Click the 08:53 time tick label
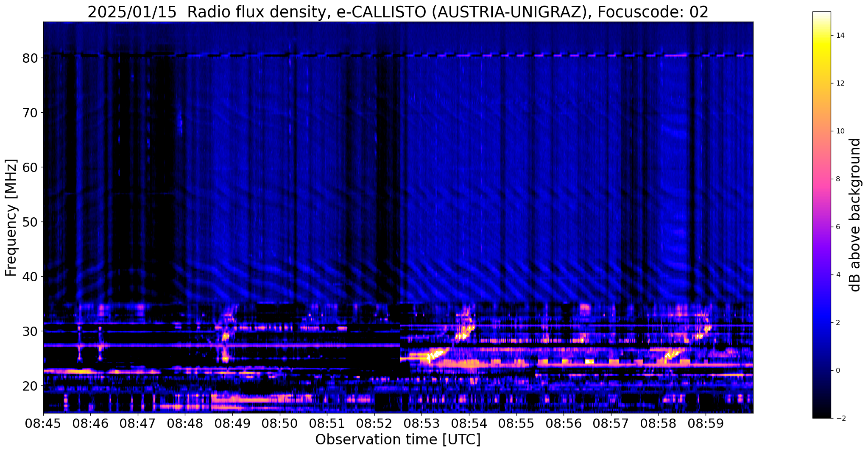The height and width of the screenshot is (452, 868). click(421, 423)
